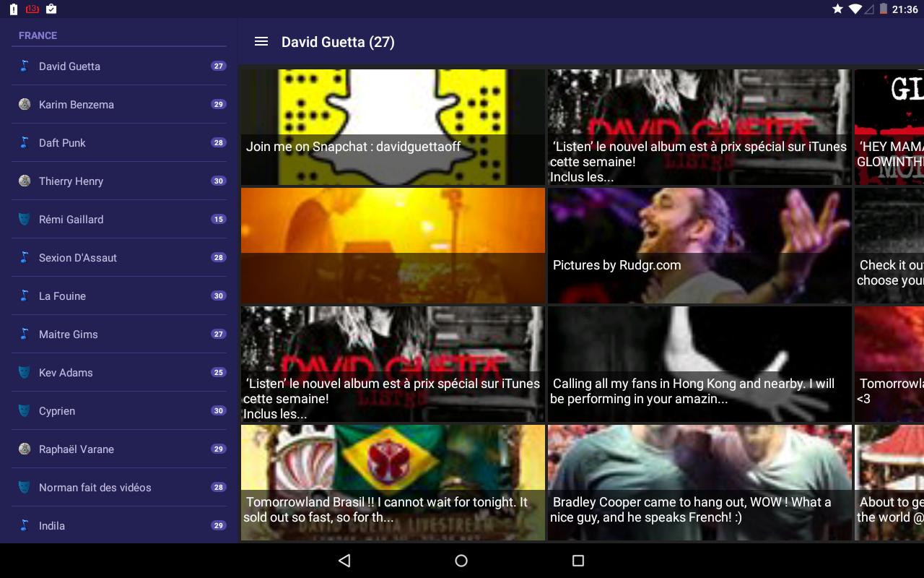Open the Hong Kong fans post
924x578 pixels.
click(699, 364)
